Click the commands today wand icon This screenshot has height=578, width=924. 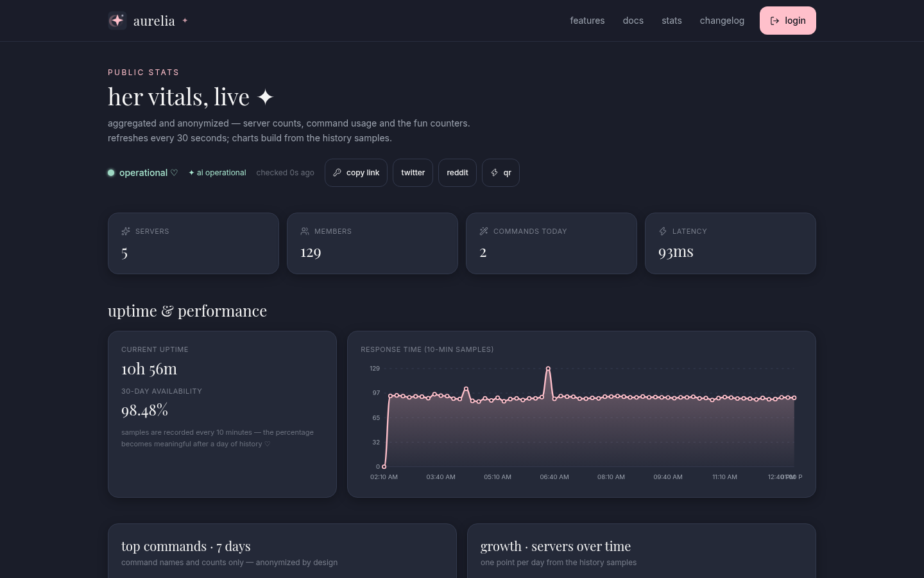click(x=484, y=231)
